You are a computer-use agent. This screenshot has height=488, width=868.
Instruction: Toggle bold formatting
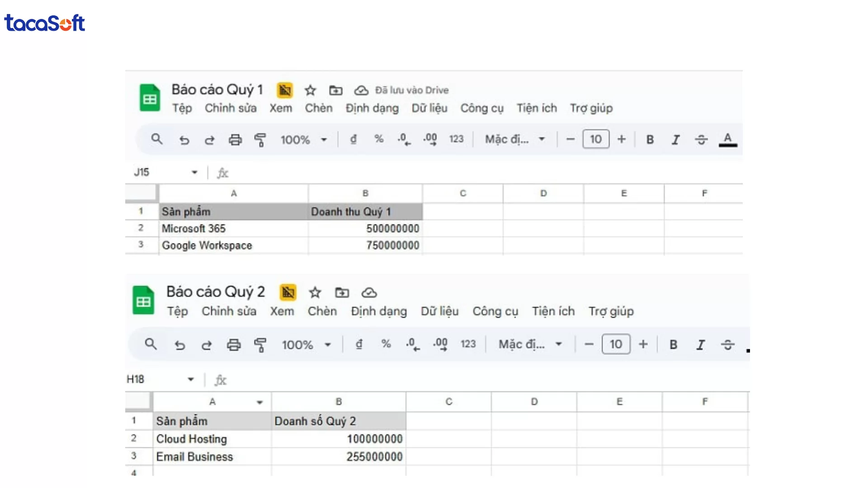click(x=650, y=140)
